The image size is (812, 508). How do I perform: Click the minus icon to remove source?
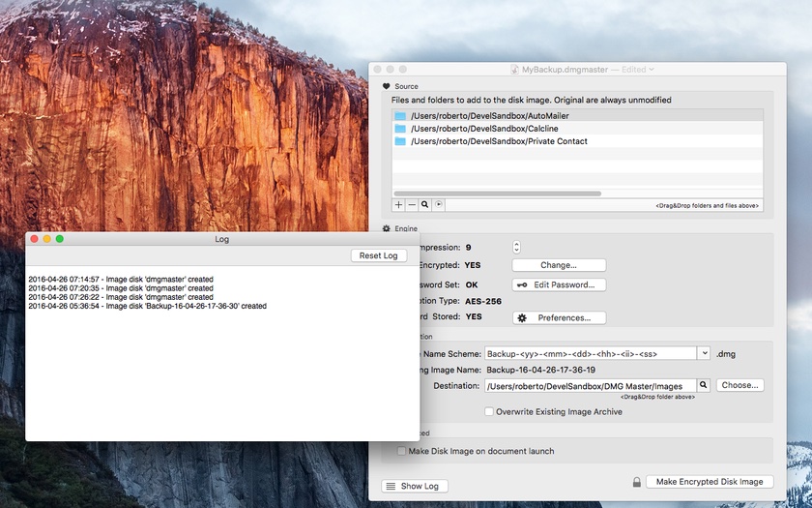(412, 205)
